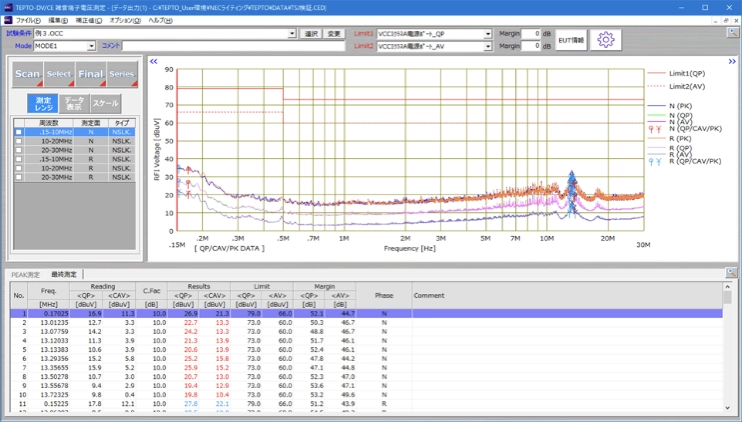Select result row 1 at 0.17025 MHz

366,314
